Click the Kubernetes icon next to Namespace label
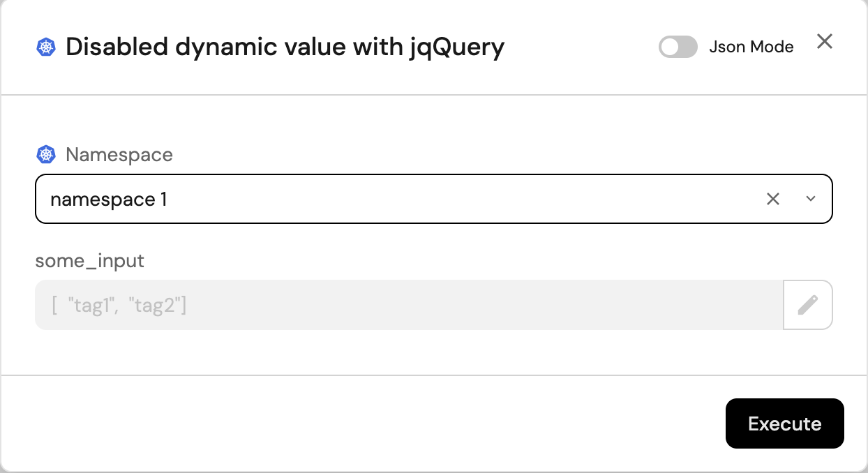 (x=45, y=154)
